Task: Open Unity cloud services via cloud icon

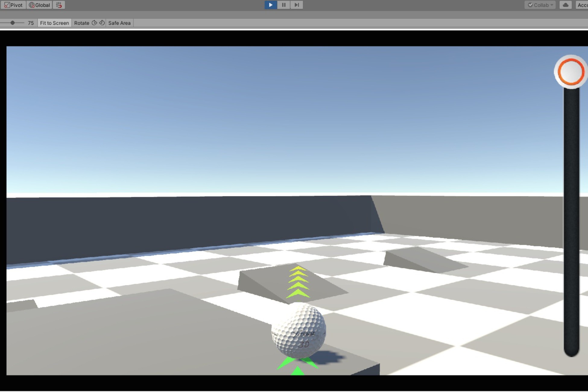Action: (x=565, y=5)
